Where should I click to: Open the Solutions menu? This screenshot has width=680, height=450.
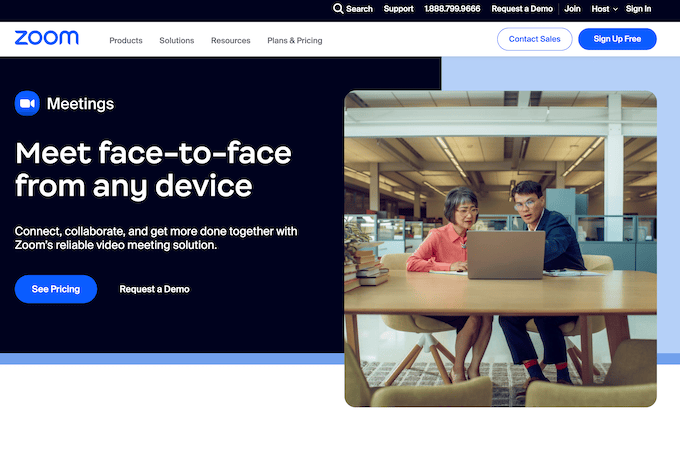tap(177, 40)
